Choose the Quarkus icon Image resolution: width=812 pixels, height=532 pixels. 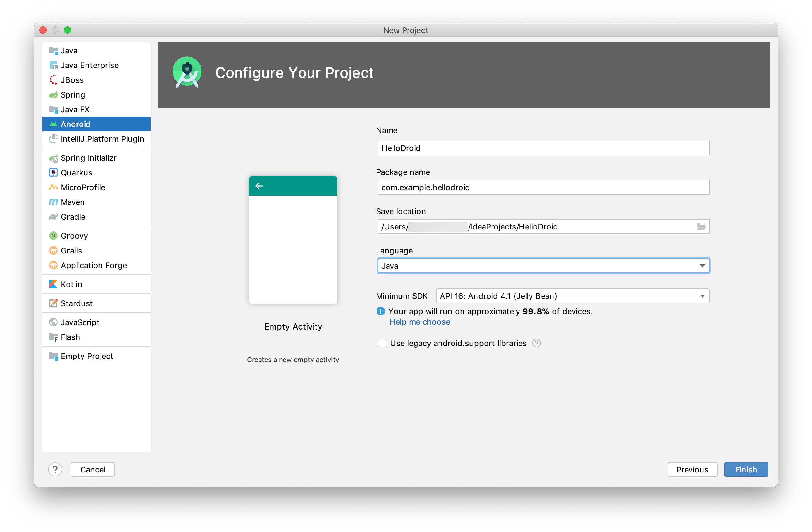[53, 173]
